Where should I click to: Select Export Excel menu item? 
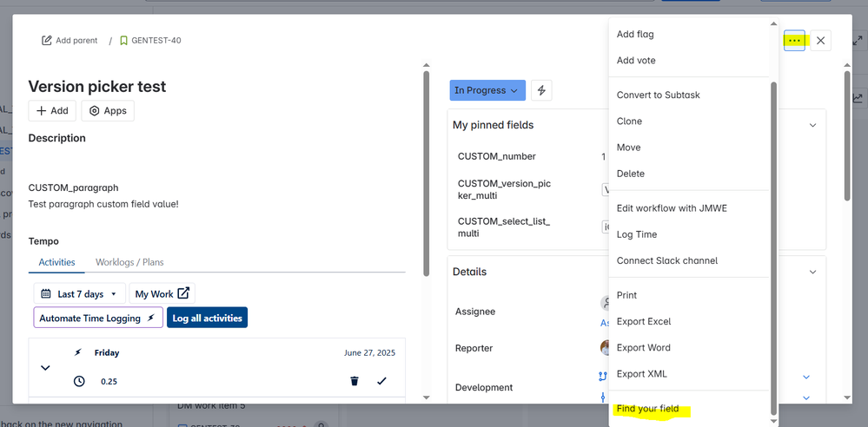tap(689, 321)
